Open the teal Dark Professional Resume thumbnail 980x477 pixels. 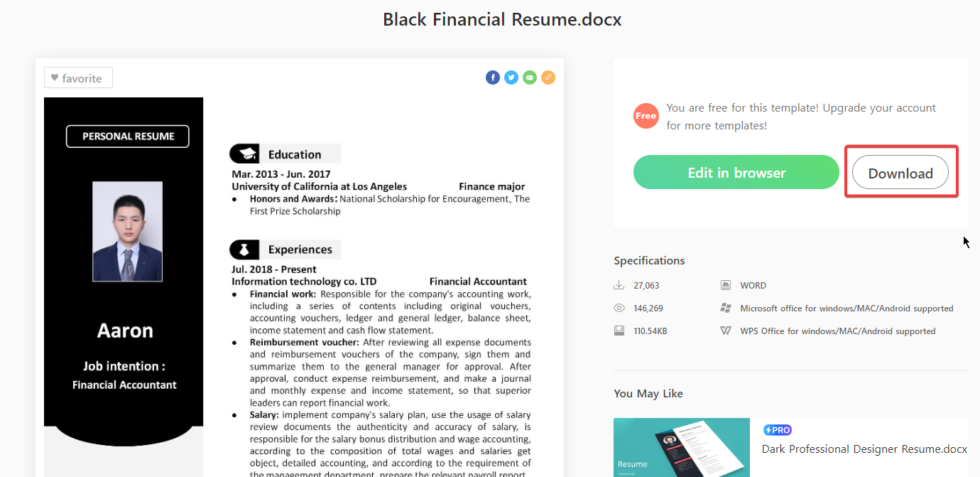(x=681, y=447)
